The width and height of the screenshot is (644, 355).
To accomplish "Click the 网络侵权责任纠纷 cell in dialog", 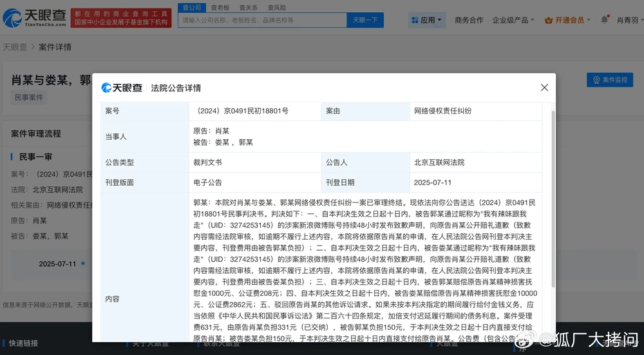I will point(476,111).
